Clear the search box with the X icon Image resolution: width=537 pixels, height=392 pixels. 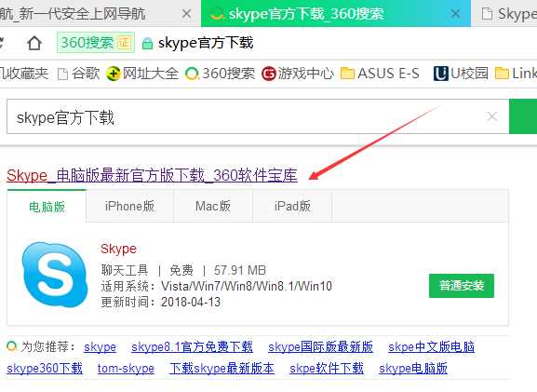coord(492,116)
